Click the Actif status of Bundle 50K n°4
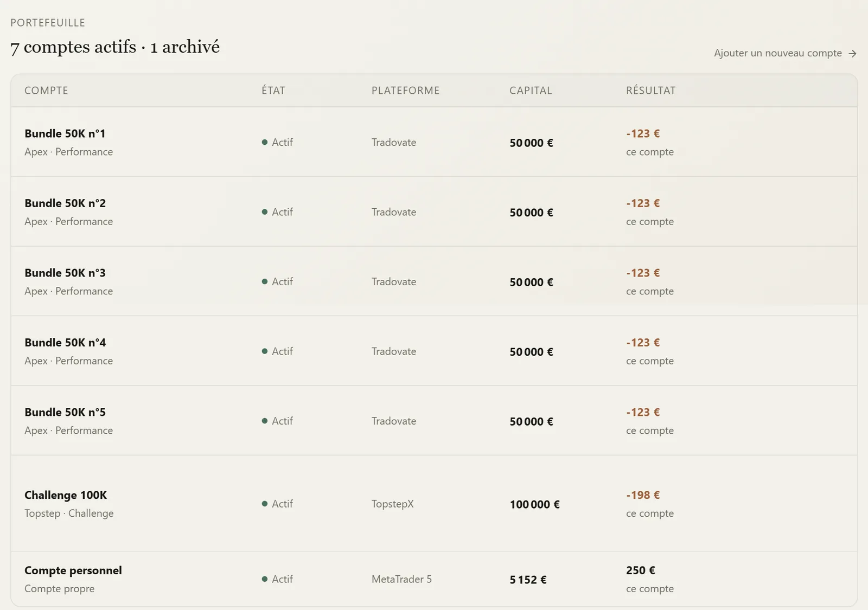The image size is (868, 610). click(277, 351)
